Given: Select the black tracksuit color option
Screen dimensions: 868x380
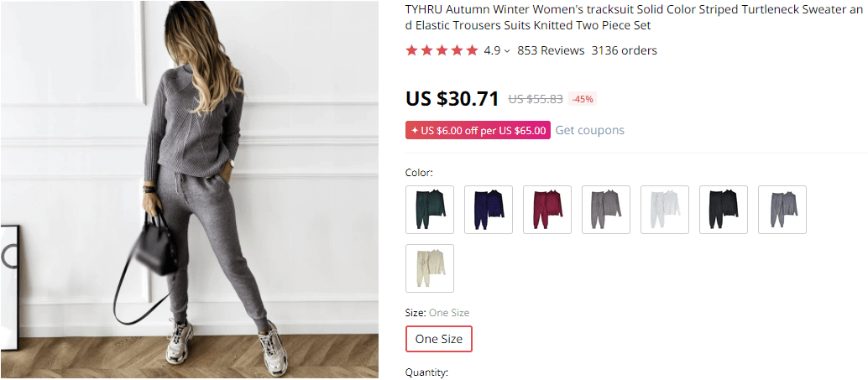Looking at the screenshot, I should pyautogui.click(x=724, y=210).
